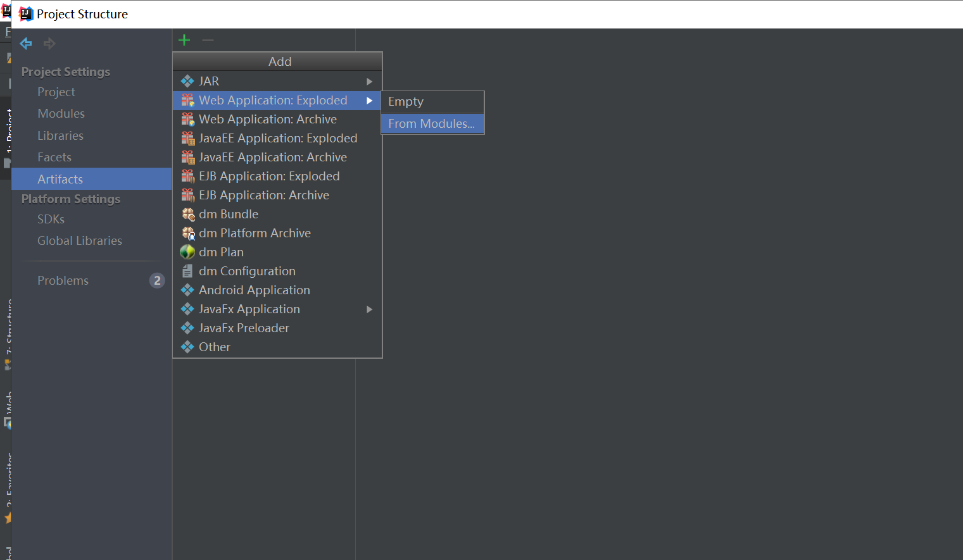
Task: Click the EJB Application: Archive icon
Action: [188, 195]
